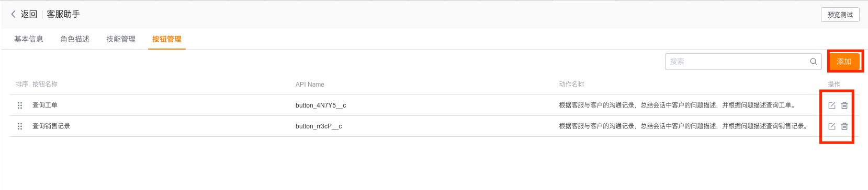
Task: Select the 查询销售记录 button name
Action: pos(51,126)
